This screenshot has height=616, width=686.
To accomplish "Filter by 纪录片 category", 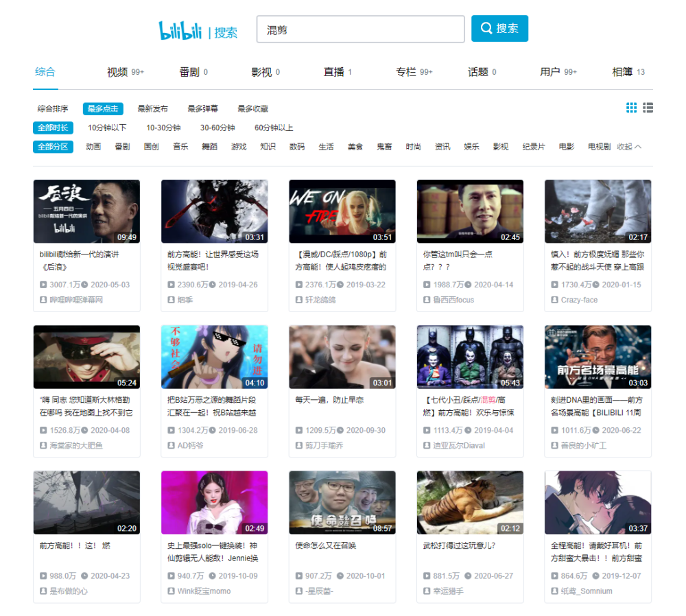I will [534, 147].
